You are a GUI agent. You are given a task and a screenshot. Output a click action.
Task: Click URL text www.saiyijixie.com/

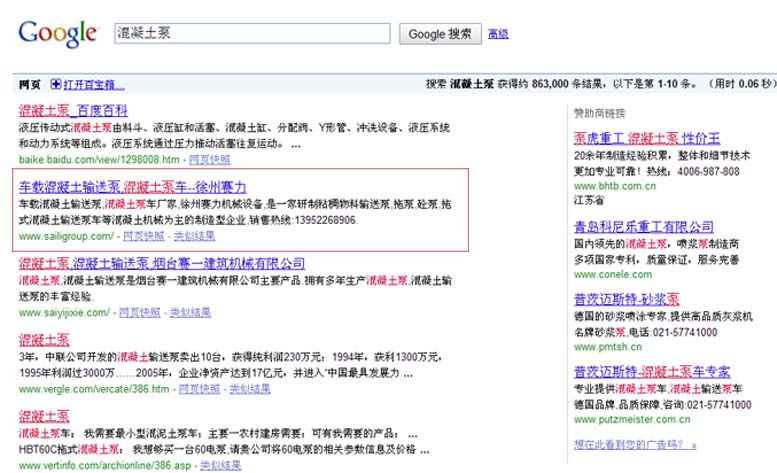(64, 313)
